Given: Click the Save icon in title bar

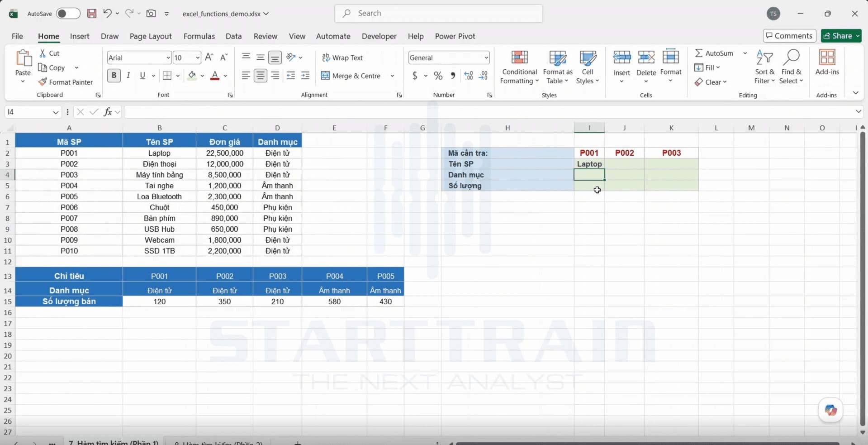Looking at the screenshot, I should (92, 14).
